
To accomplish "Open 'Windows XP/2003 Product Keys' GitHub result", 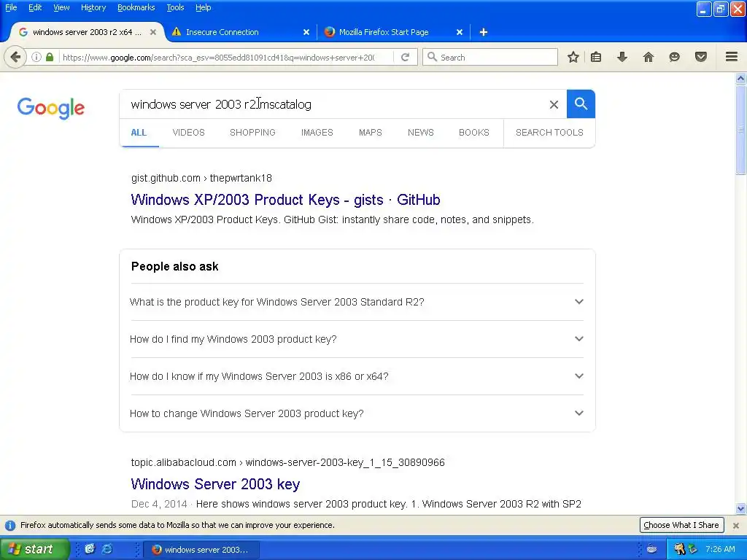I will (285, 200).
